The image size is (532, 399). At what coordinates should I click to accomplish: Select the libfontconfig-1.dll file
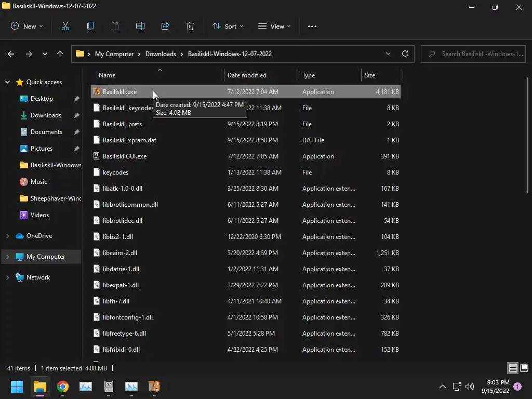[246, 317]
